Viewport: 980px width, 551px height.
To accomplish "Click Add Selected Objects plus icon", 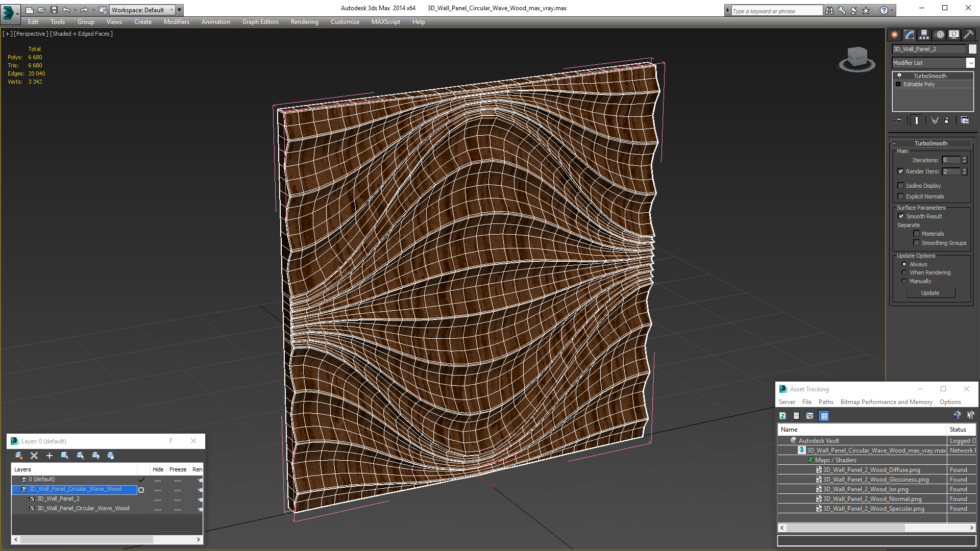I will (x=50, y=456).
